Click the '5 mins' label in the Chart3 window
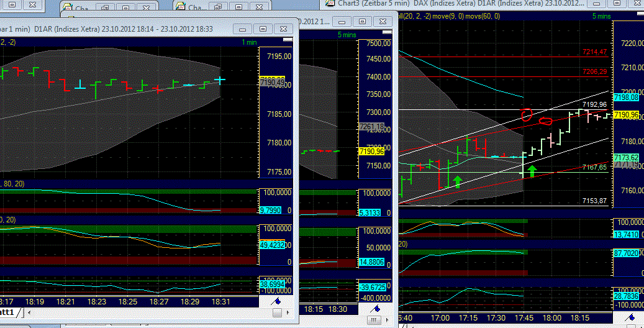644x328 pixels. (x=601, y=16)
